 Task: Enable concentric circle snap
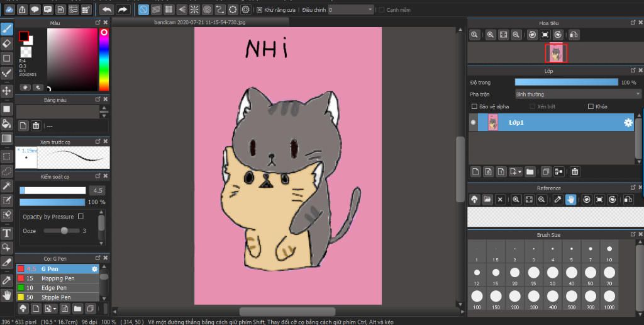click(208, 9)
